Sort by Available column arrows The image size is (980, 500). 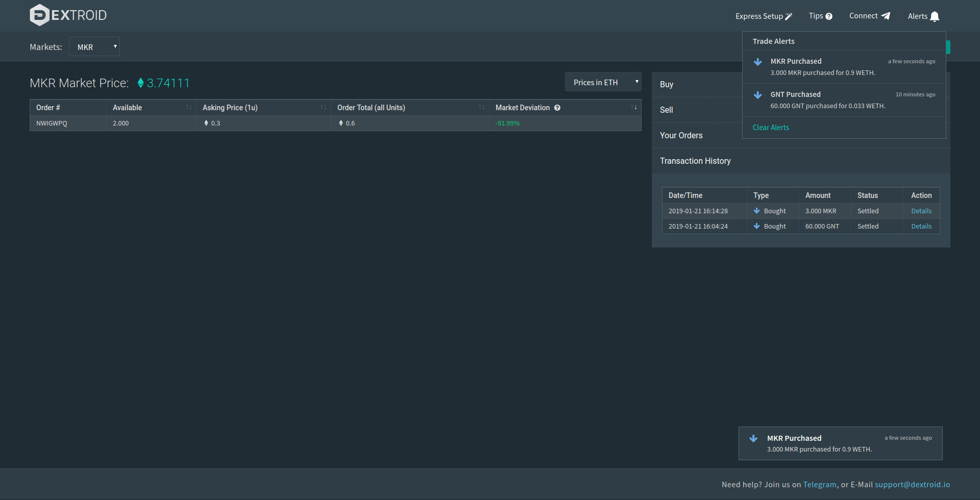tap(189, 108)
